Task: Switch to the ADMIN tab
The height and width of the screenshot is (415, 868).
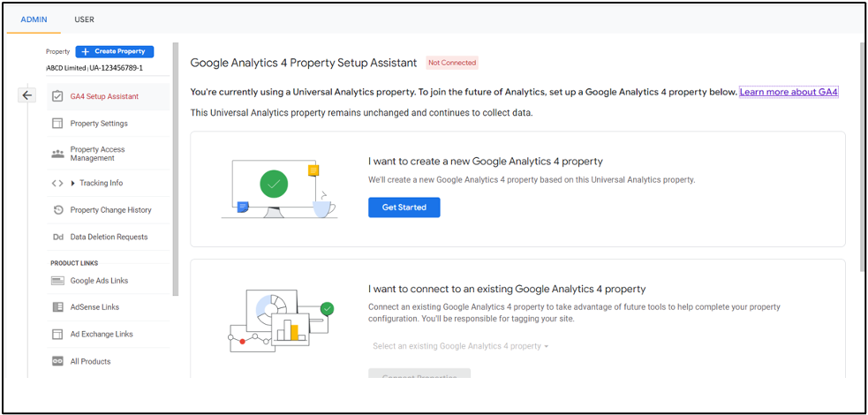Action: [x=34, y=19]
